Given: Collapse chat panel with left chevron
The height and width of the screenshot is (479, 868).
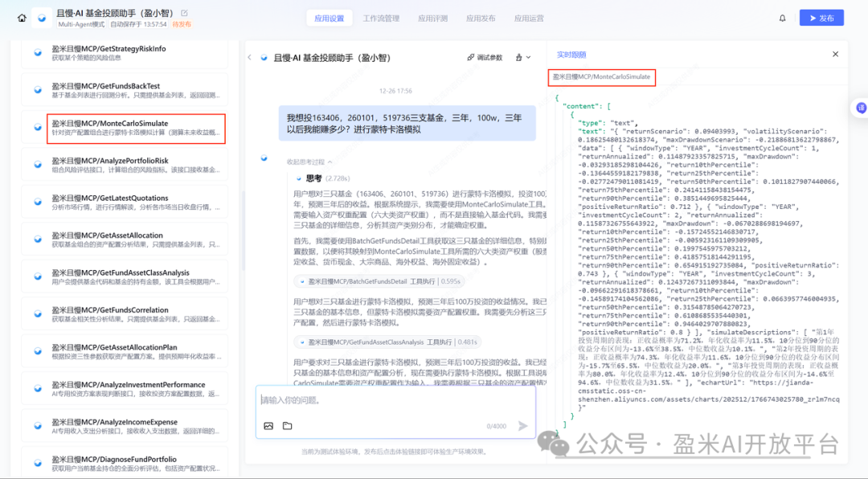Looking at the screenshot, I should [250, 57].
